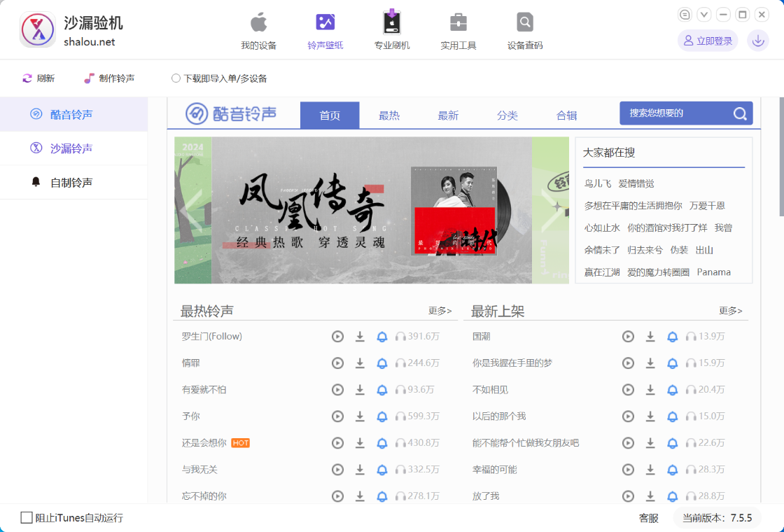This screenshot has height=532, width=784.
Task: Click the bell icon for 以后的那个我
Action: [x=673, y=416]
